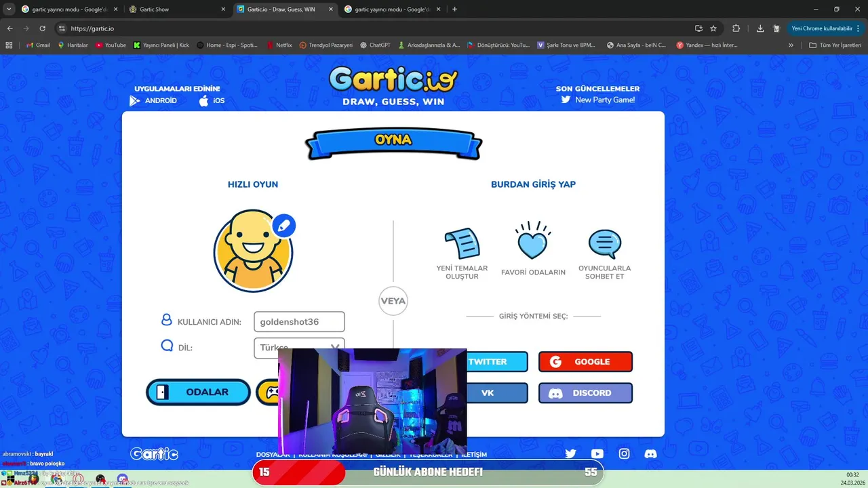Click the player avatar image
Screen dimensions: 868x488
[x=253, y=251]
